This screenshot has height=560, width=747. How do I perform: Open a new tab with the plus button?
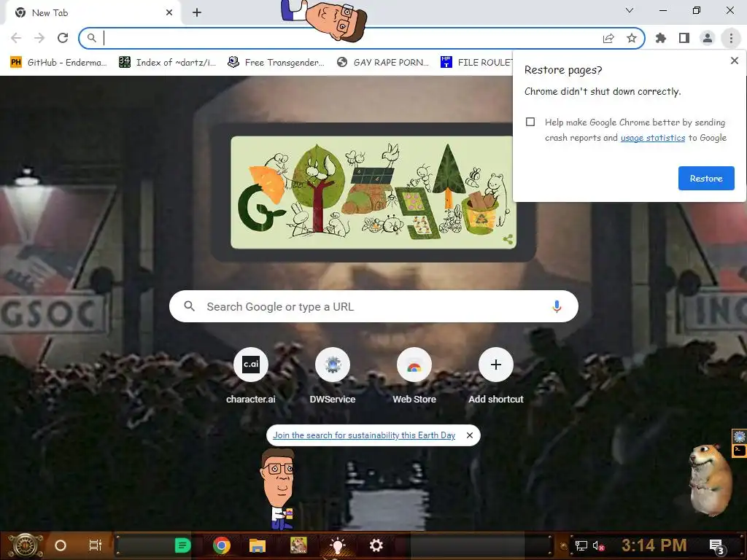point(197,13)
